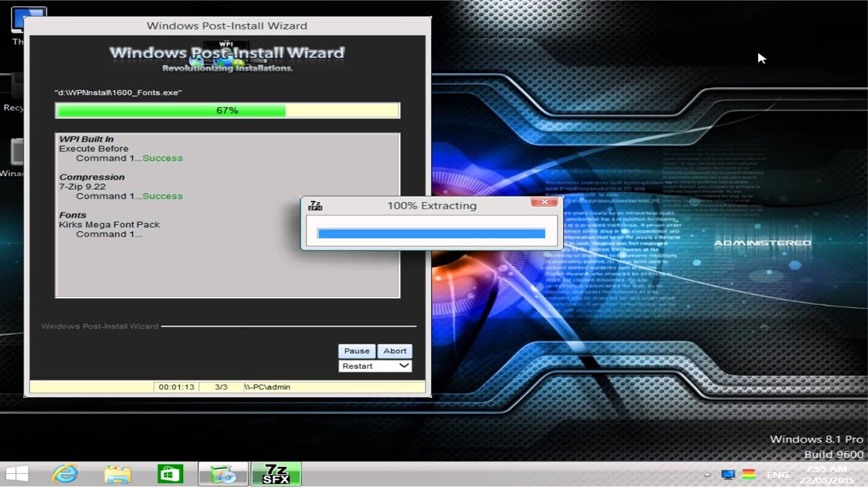Click the \\-PC\admin status bar entry
This screenshot has height=488, width=868.
click(x=268, y=387)
